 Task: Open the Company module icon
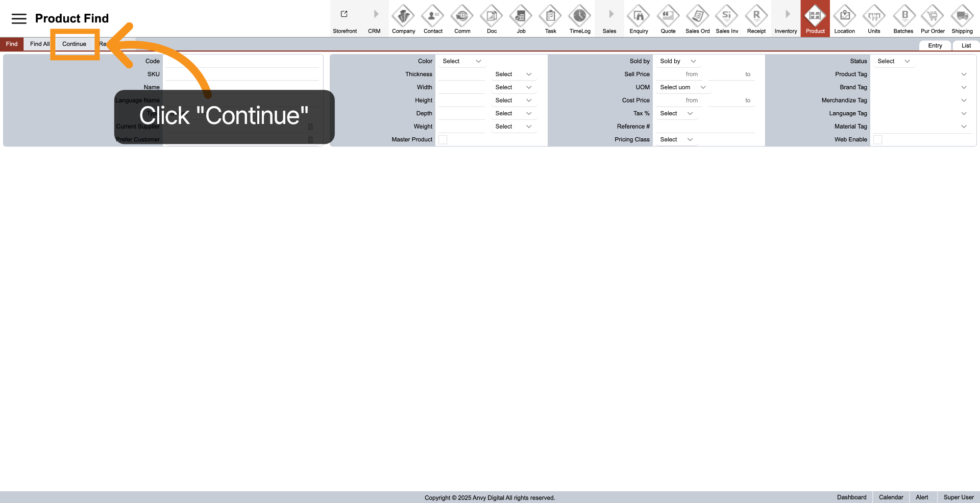click(403, 17)
